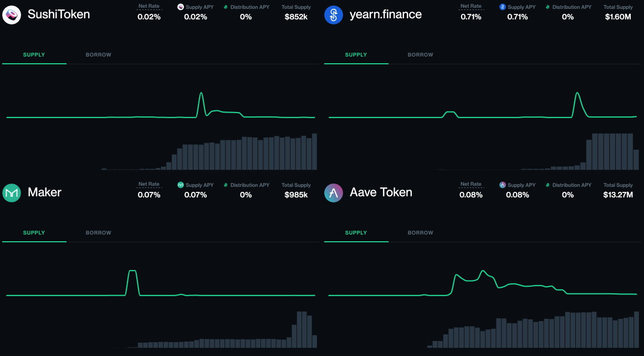The image size is (644, 356).
Task: Click small Maker icon beside Supply APY
Action: 180,185
